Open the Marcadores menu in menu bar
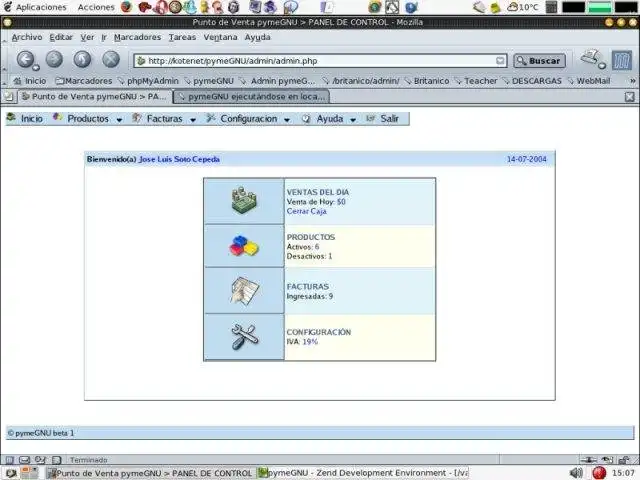 pyautogui.click(x=137, y=37)
